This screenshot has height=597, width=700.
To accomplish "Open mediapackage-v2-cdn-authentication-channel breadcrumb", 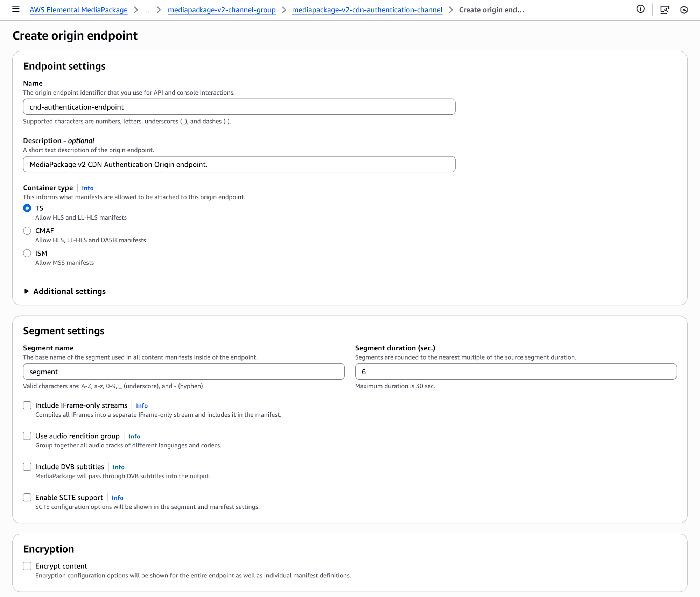I will [x=367, y=10].
